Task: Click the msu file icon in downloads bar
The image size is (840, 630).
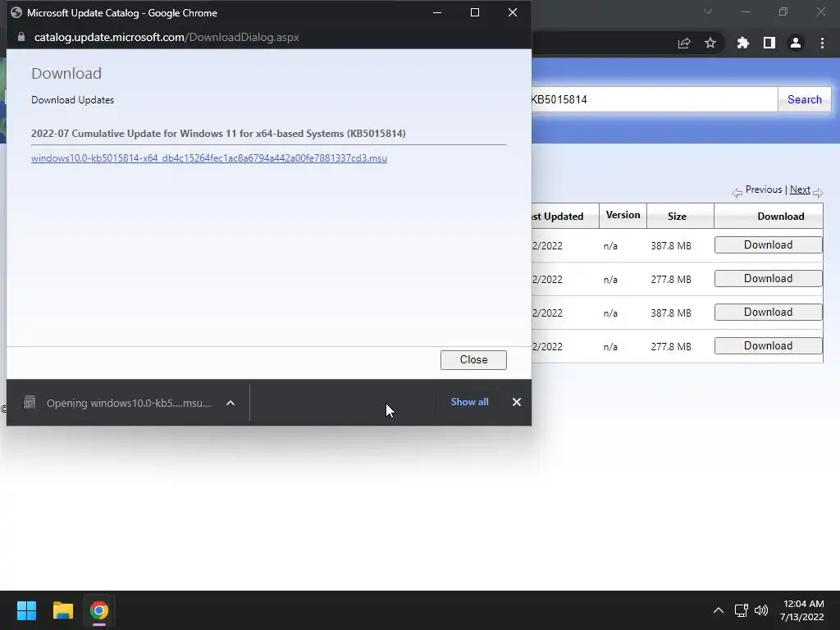Action: click(30, 402)
